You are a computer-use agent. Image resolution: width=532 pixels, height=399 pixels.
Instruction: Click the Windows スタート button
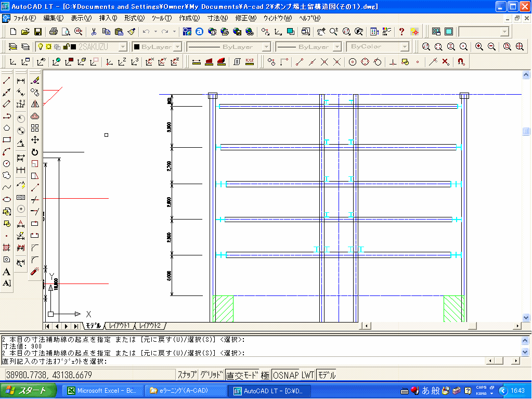click(x=28, y=391)
